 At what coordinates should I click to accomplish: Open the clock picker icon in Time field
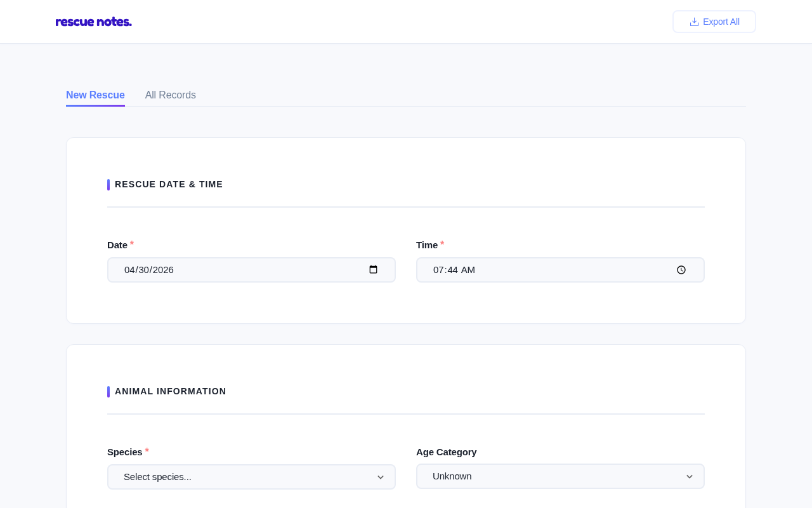(x=681, y=270)
